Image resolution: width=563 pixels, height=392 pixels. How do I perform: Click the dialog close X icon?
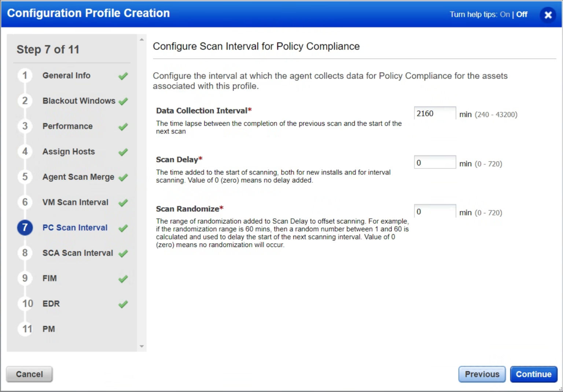[548, 15]
